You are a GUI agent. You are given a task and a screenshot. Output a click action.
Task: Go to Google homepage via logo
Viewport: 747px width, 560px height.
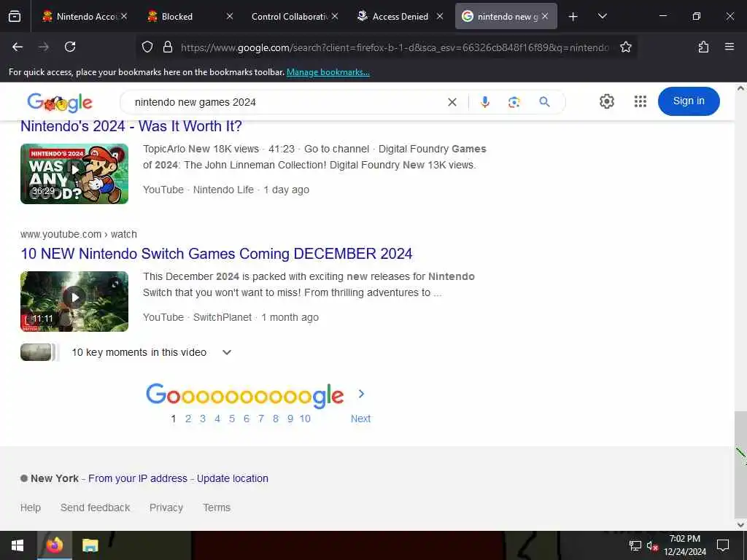point(60,102)
